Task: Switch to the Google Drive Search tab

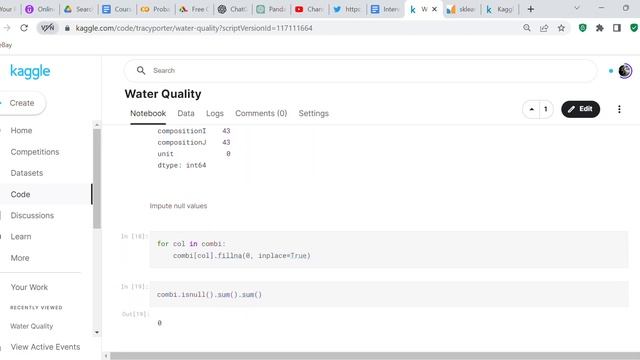Action: 79,9
